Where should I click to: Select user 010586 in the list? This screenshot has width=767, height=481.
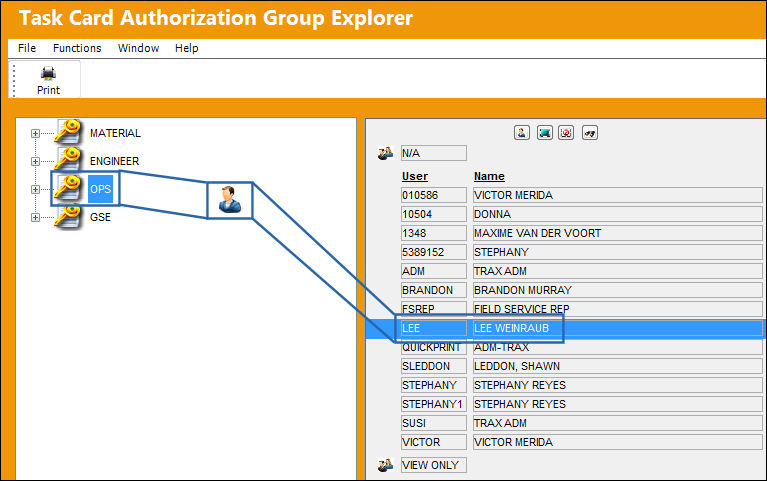[433, 195]
